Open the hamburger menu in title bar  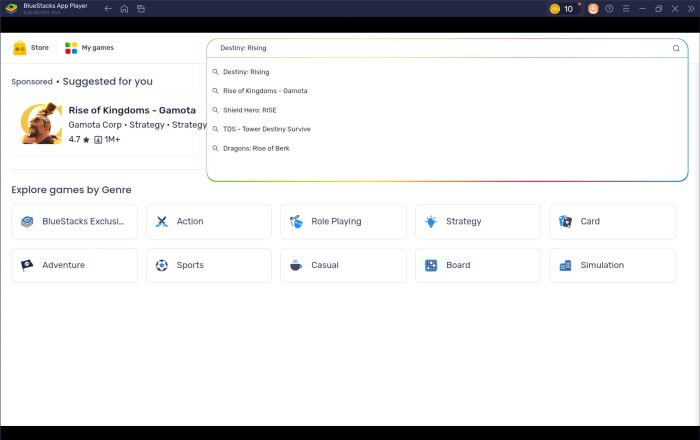[626, 8]
